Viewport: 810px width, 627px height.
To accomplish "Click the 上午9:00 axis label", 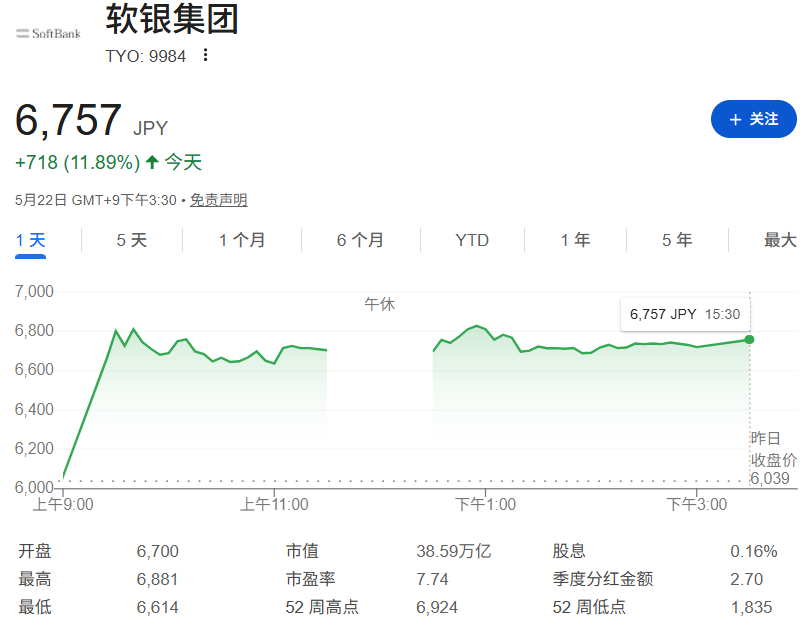I will [x=63, y=504].
